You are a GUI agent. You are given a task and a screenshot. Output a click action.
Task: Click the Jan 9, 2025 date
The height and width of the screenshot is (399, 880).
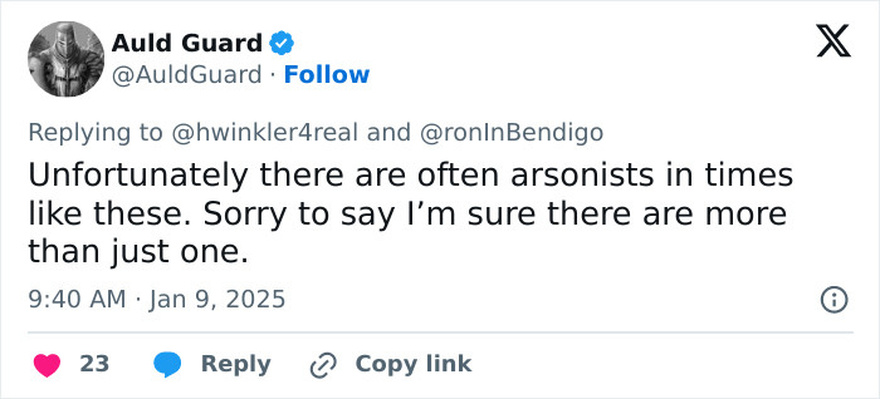coord(217,300)
